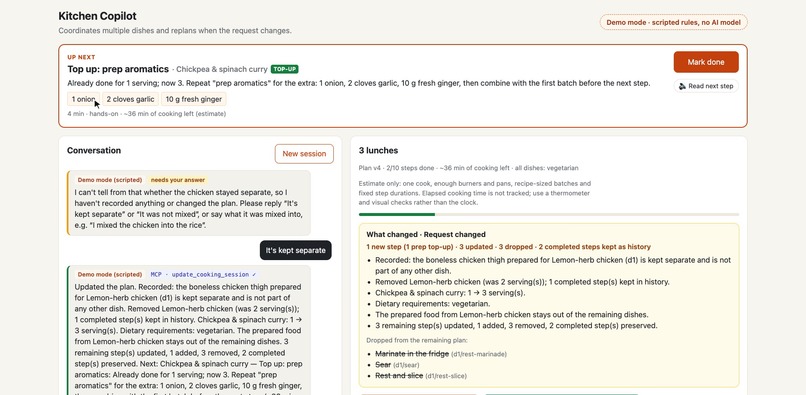Viewport: 806px width, 395px height.
Task: Click the Kitchen Copilot title
Action: [97, 16]
